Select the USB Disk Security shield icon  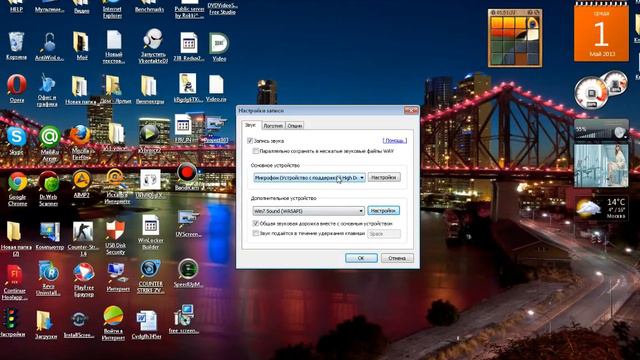115,238
